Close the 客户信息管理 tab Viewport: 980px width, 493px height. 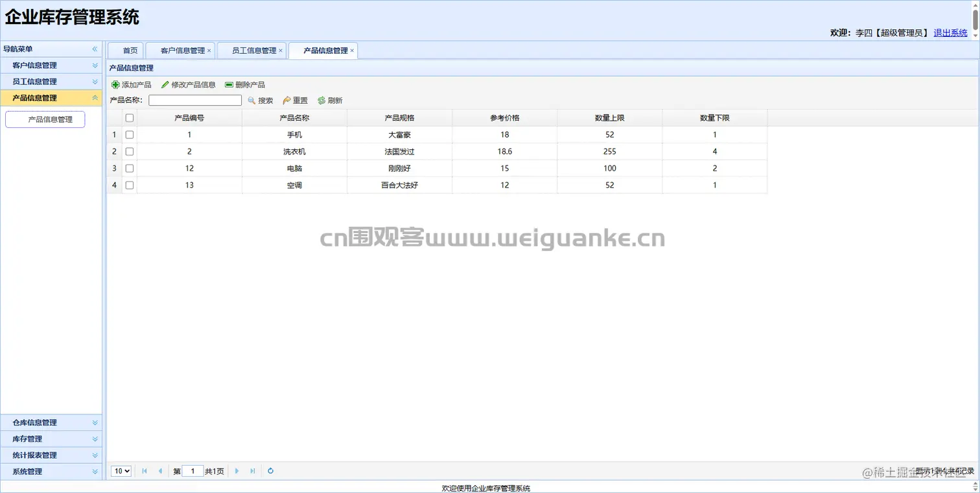(x=209, y=51)
